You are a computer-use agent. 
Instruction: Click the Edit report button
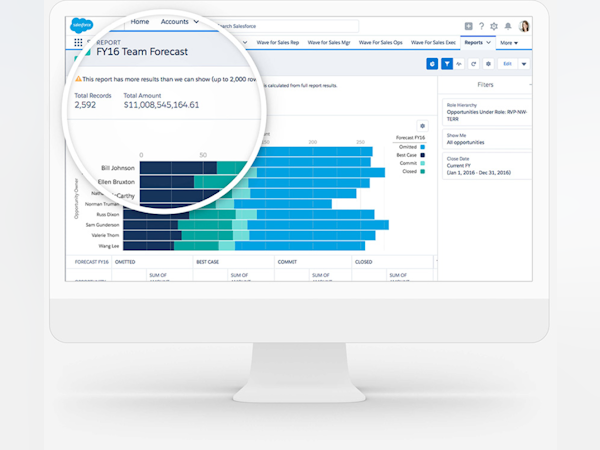(507, 64)
